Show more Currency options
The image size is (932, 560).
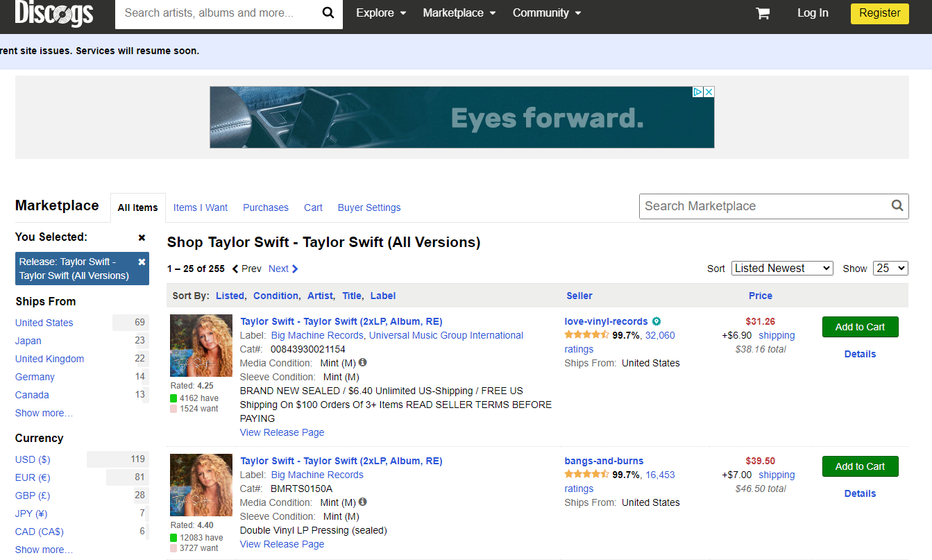[x=44, y=550]
